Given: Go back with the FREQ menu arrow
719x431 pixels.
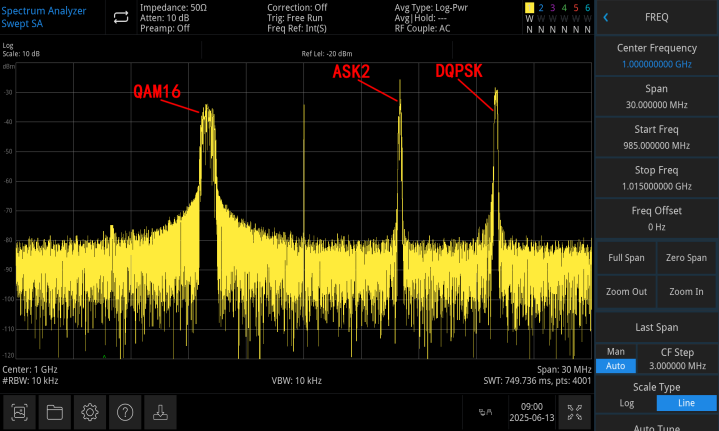Looking at the screenshot, I should pos(606,17).
